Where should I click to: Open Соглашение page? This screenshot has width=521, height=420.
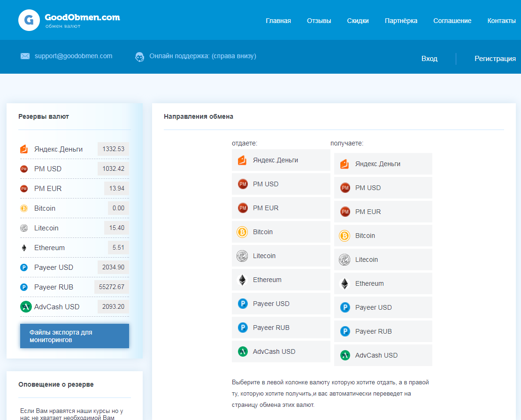(x=452, y=21)
